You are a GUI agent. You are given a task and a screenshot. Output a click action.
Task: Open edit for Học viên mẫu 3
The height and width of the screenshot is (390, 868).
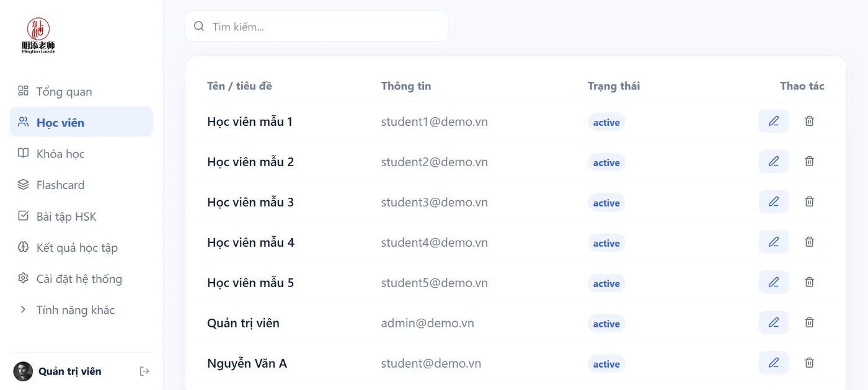pyautogui.click(x=774, y=202)
